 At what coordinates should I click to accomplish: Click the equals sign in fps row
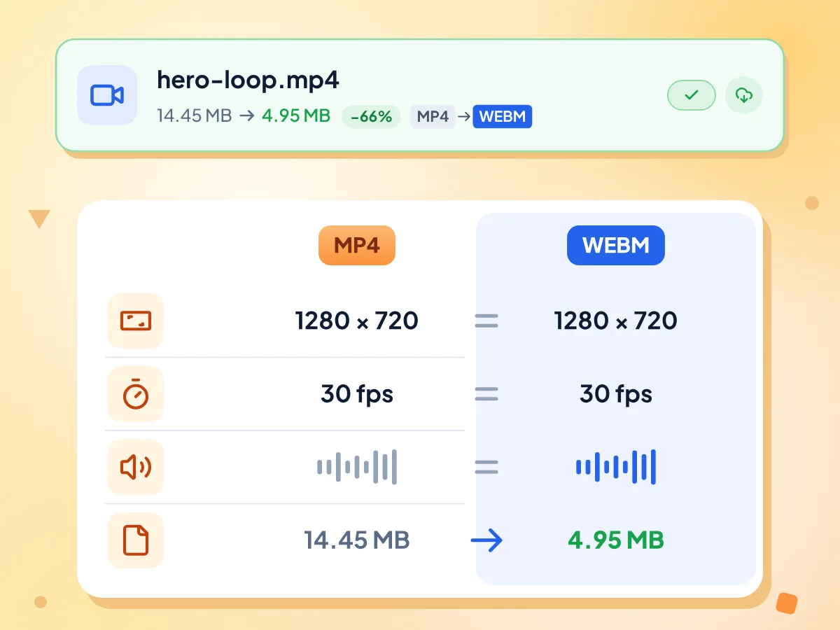[486, 394]
